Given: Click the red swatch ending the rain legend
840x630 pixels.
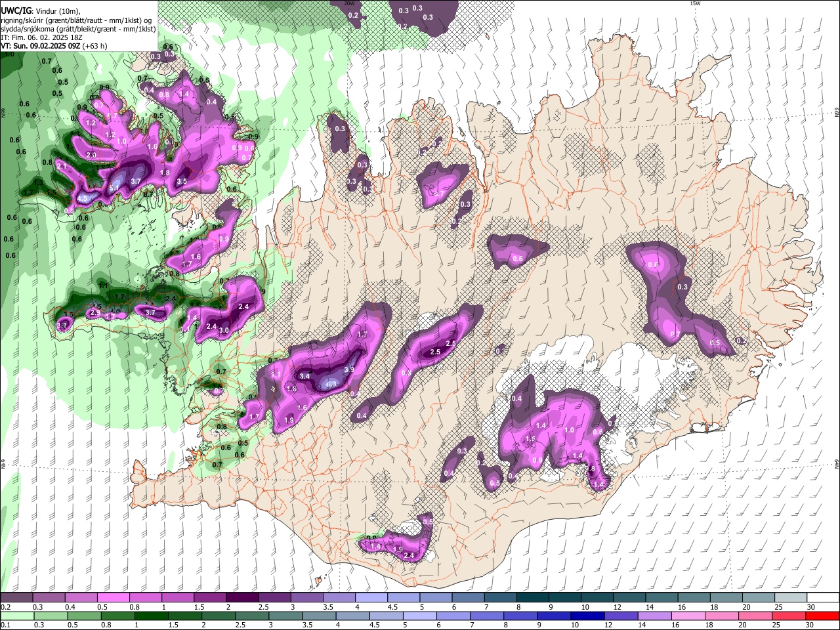Looking at the screenshot, I should tap(822, 616).
